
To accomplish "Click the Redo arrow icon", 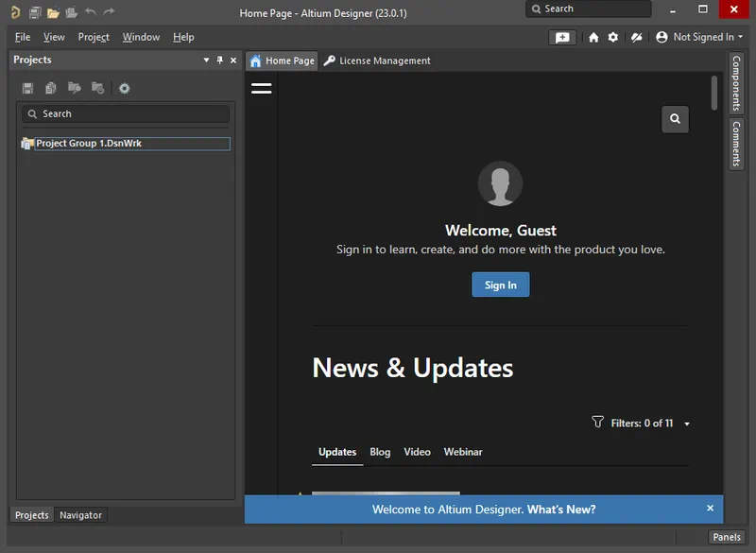I will click(x=109, y=11).
